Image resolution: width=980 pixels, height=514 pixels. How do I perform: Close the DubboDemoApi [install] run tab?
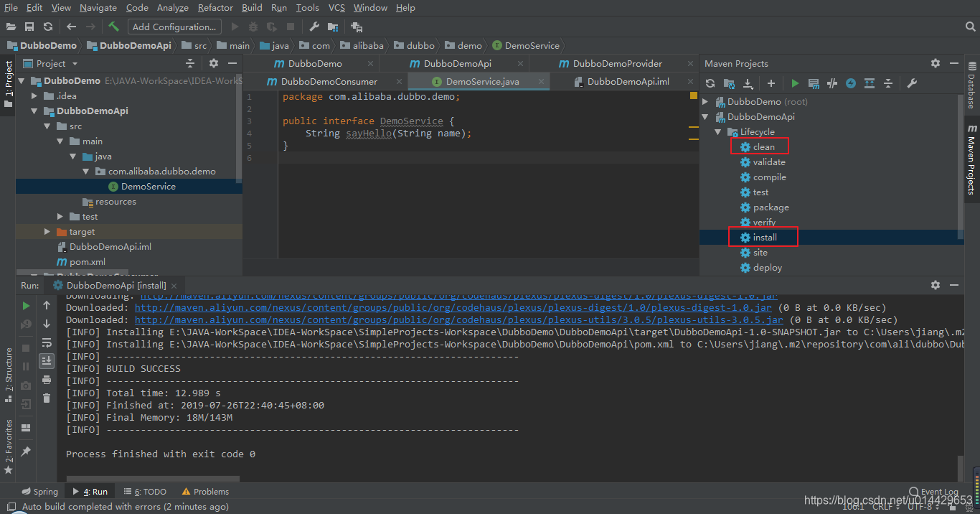[174, 286]
